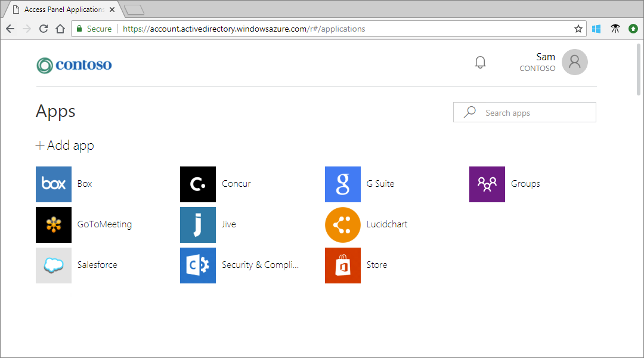644x358 pixels.
Task: Open a new browser tab
Action: pos(134,10)
